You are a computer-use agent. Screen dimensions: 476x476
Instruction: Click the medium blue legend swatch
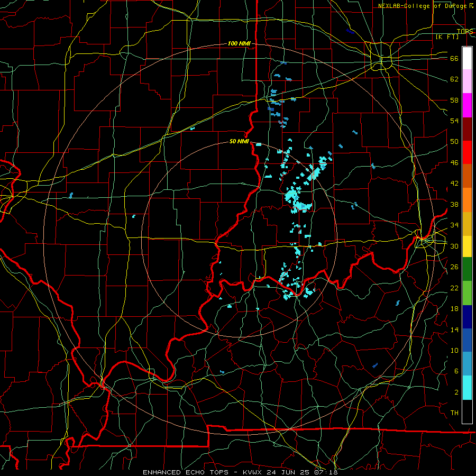click(x=467, y=340)
